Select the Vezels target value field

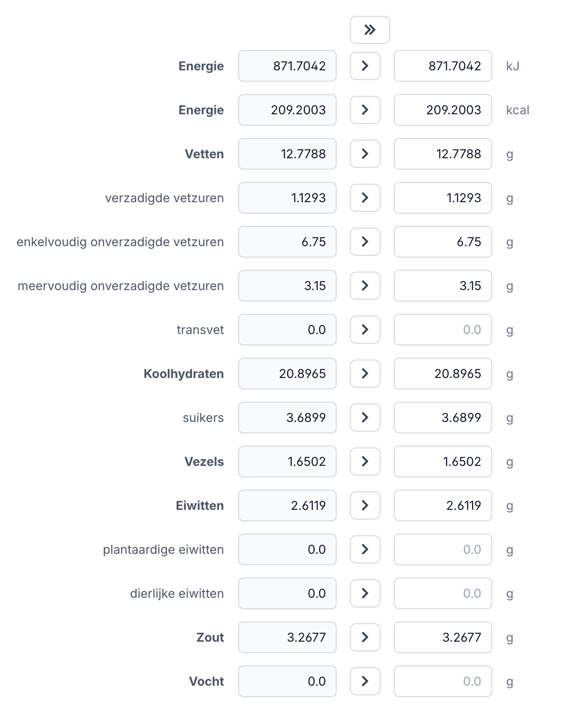point(443,462)
